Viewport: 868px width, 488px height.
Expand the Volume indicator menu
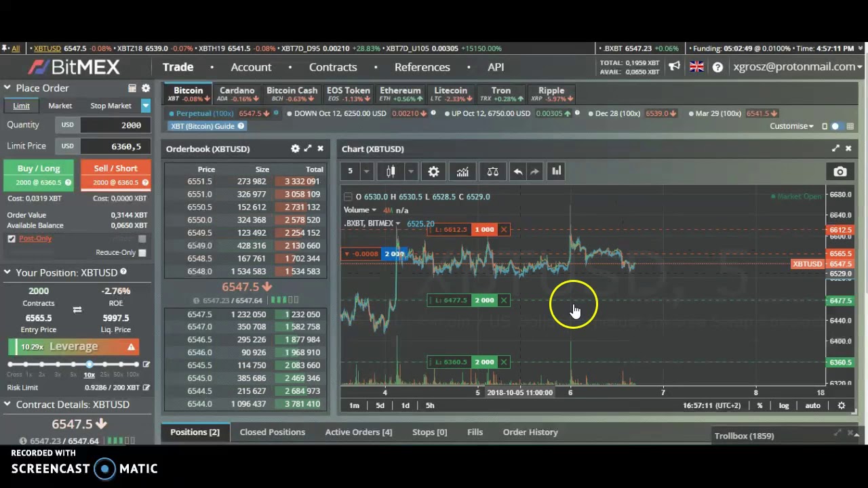(x=374, y=210)
